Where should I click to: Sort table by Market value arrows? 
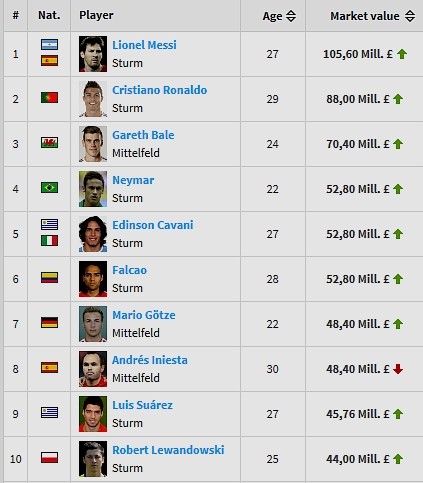click(x=410, y=16)
